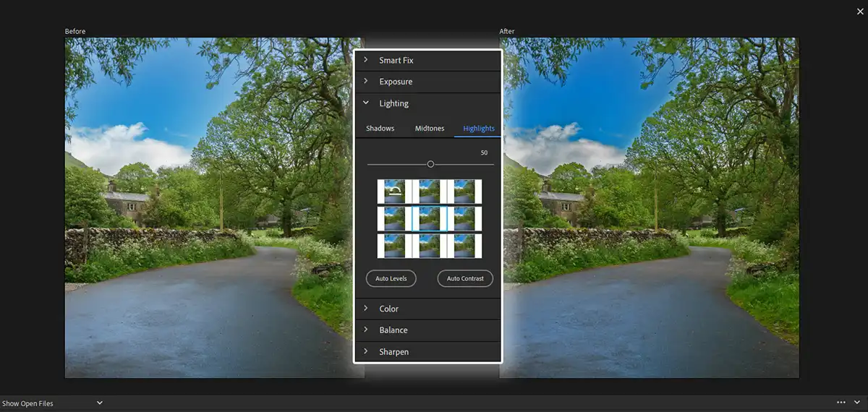Expand the Balance section
868x412 pixels.
pyautogui.click(x=428, y=330)
